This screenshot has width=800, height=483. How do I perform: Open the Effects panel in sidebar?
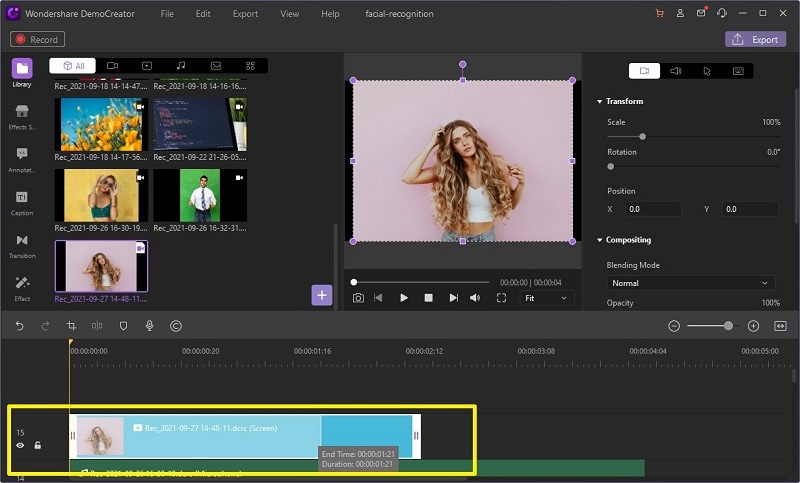pos(22,116)
